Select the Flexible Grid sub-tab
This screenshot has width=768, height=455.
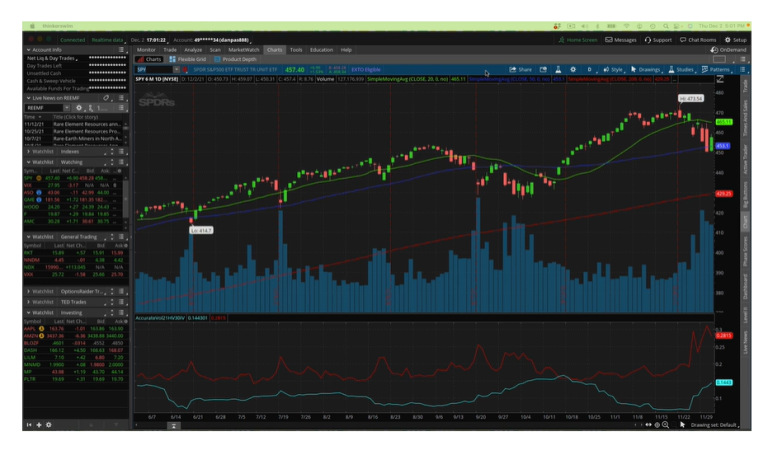tap(191, 59)
